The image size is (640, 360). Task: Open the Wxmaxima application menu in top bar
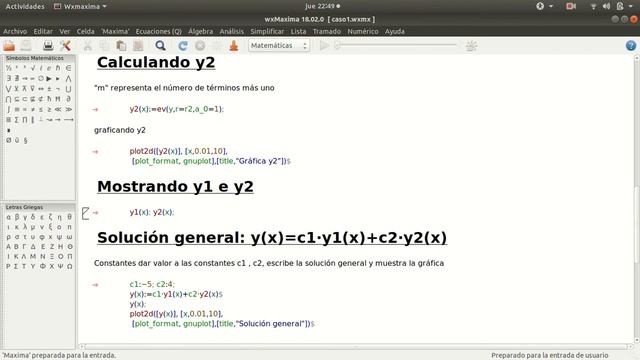pyautogui.click(x=80, y=7)
